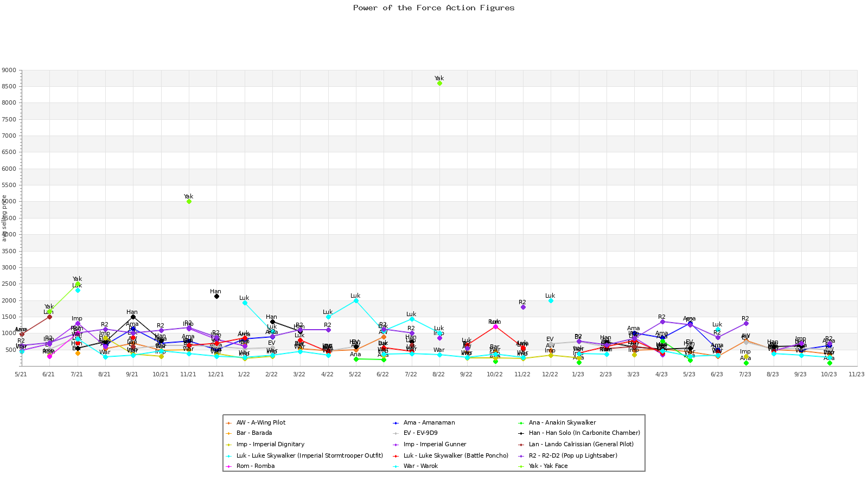Image resolution: width=868 pixels, height=488 pixels.
Task: Select Ana - Anakin Skywalker legend entry
Action: (x=557, y=422)
